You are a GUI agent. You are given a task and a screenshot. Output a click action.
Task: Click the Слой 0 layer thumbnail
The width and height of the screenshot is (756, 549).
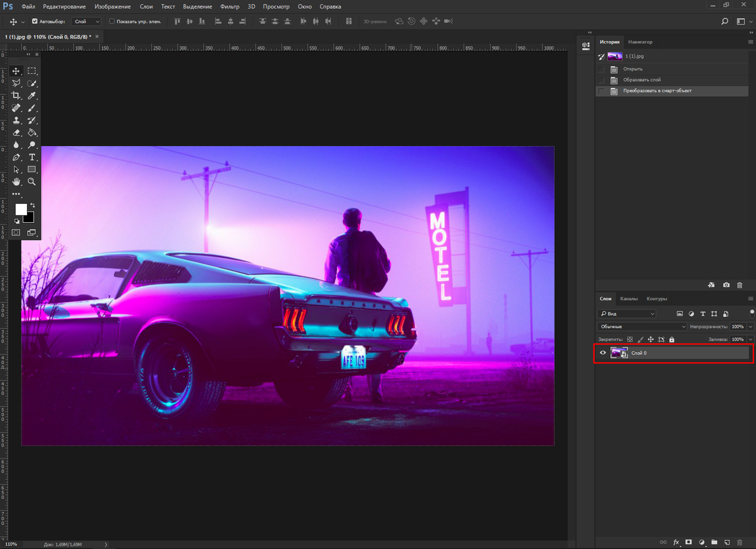point(619,353)
